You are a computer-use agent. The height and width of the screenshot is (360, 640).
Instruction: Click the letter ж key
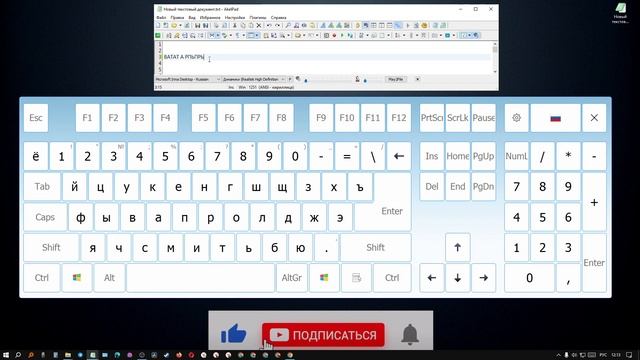click(x=314, y=217)
